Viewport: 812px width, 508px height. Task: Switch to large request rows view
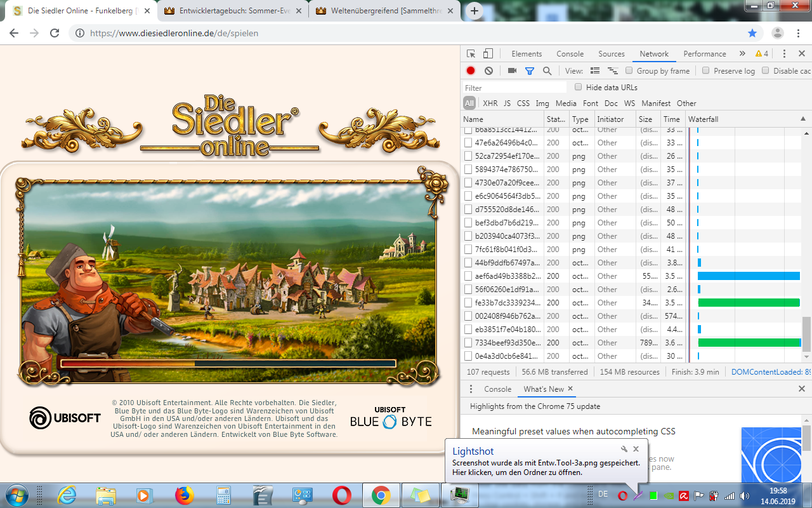pos(595,71)
